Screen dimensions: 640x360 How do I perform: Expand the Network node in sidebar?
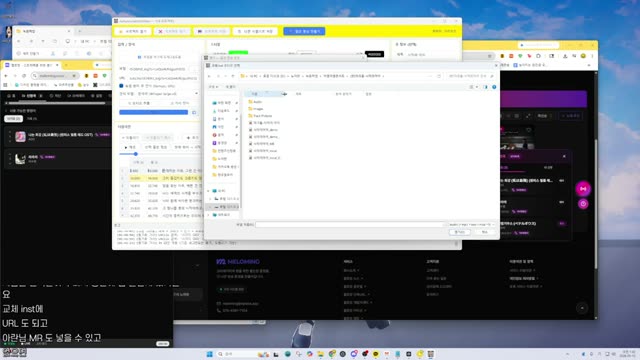coord(209,215)
